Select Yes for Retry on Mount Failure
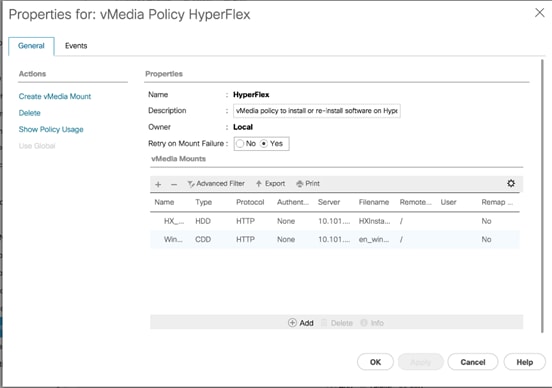This screenshot has width=552, height=388. (271, 143)
